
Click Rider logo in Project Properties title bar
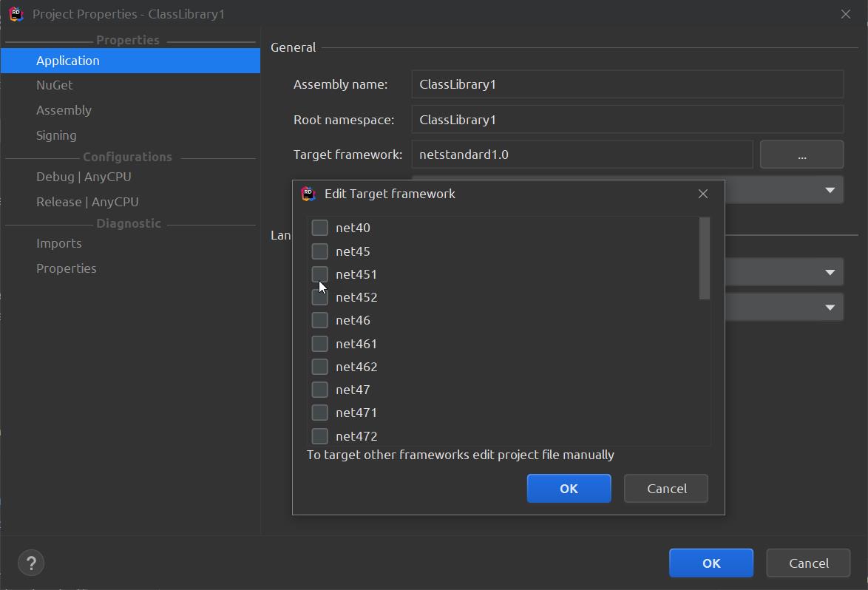(x=16, y=14)
